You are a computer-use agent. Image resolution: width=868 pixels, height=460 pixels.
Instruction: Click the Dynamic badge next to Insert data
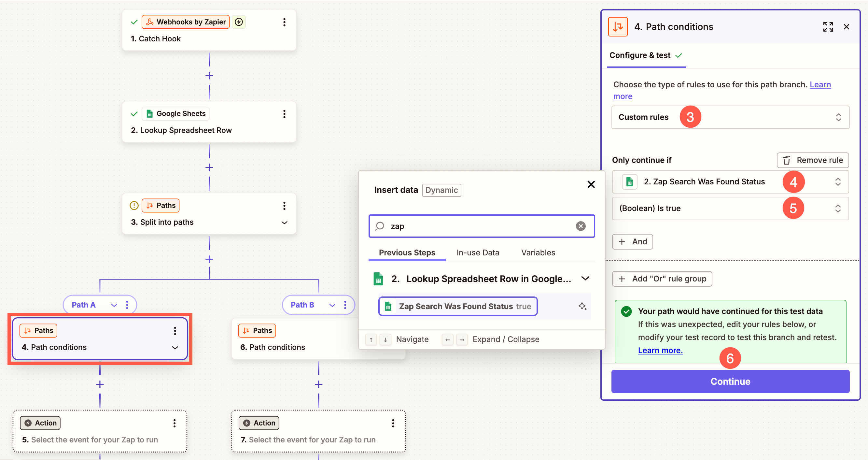pyautogui.click(x=441, y=190)
